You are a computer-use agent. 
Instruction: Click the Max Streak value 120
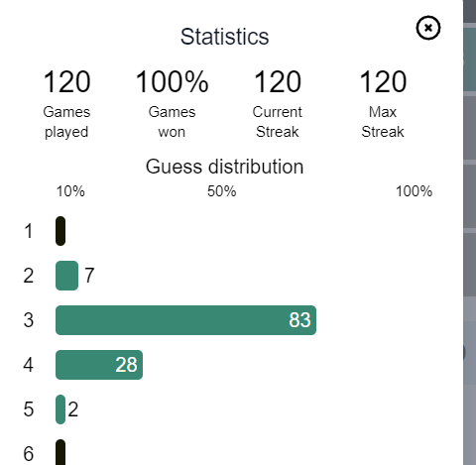click(383, 81)
